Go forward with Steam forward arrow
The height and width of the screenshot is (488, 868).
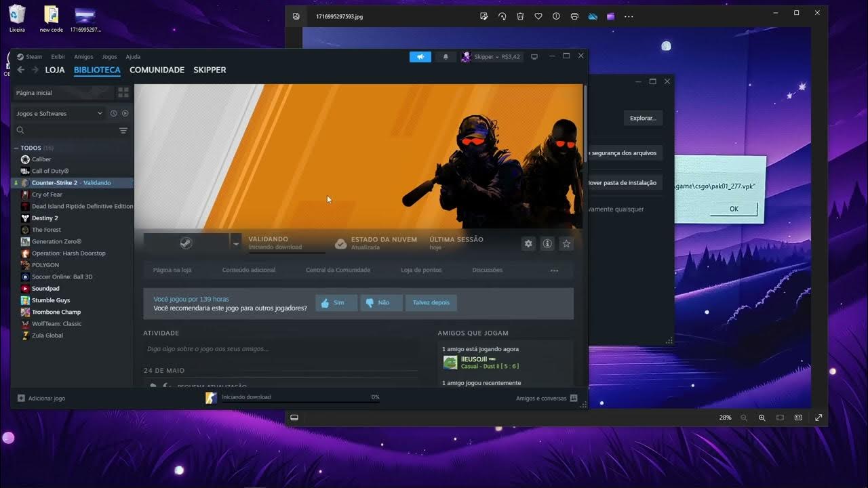click(35, 70)
